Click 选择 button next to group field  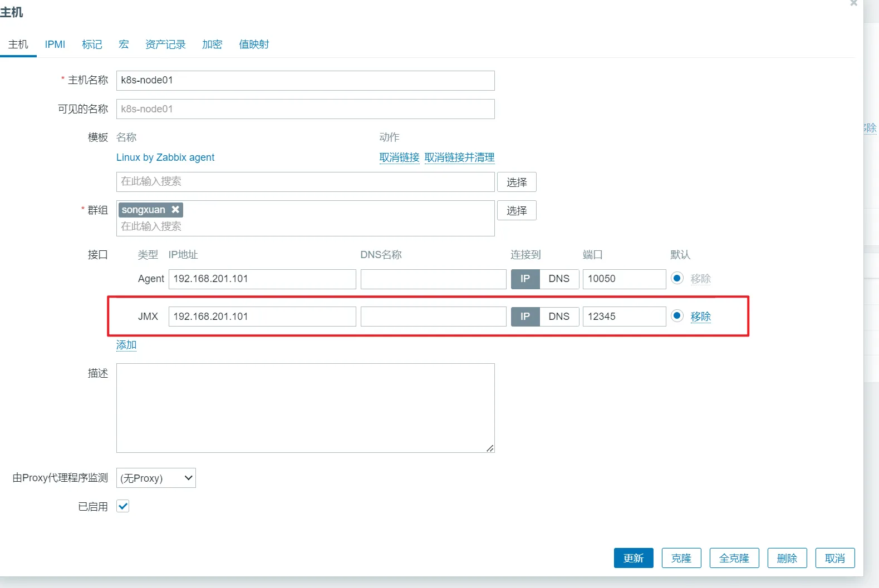pos(517,211)
